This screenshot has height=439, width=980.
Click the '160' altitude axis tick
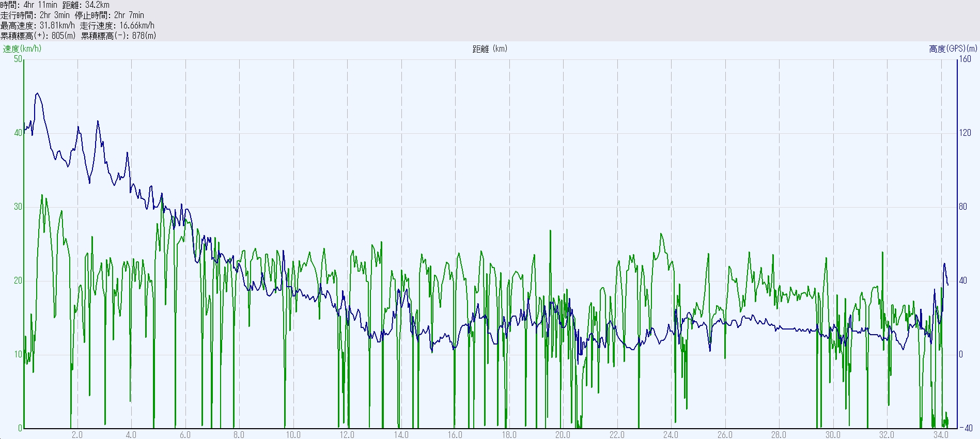coord(965,59)
